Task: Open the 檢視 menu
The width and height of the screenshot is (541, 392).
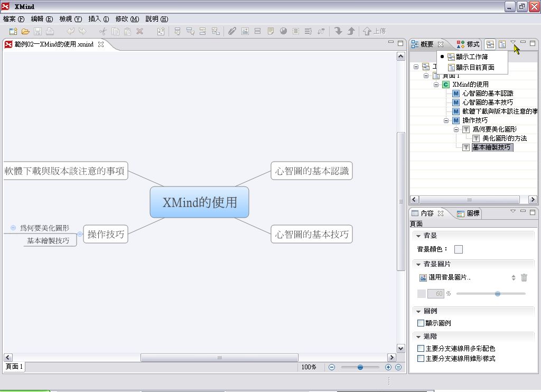Action: pyautogui.click(x=70, y=19)
